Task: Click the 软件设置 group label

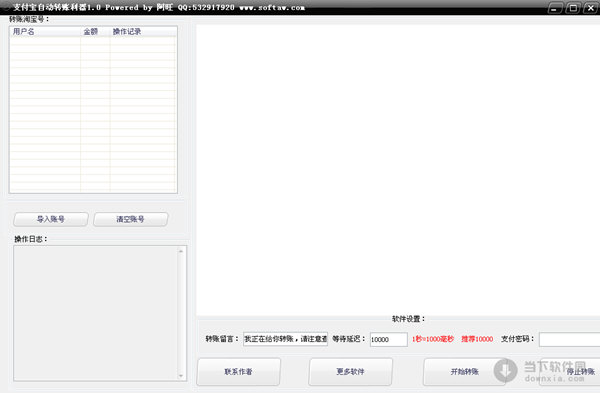Action: point(408,319)
